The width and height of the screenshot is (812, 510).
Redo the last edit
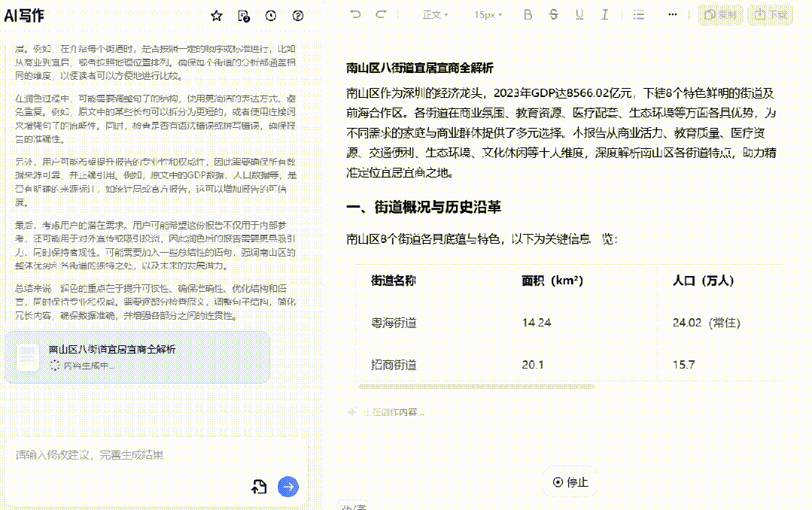[x=381, y=14]
